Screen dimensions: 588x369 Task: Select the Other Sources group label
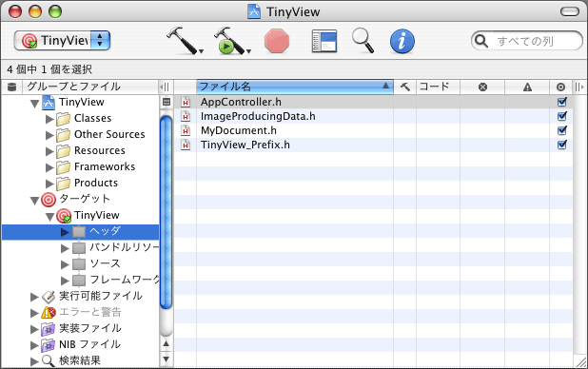pos(109,134)
